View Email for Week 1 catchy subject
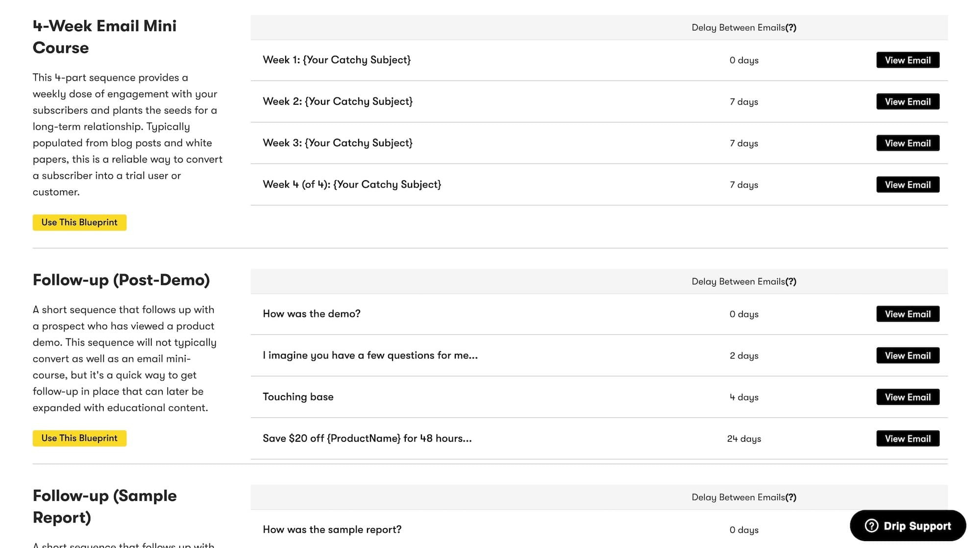This screenshot has width=980, height=548. (907, 60)
